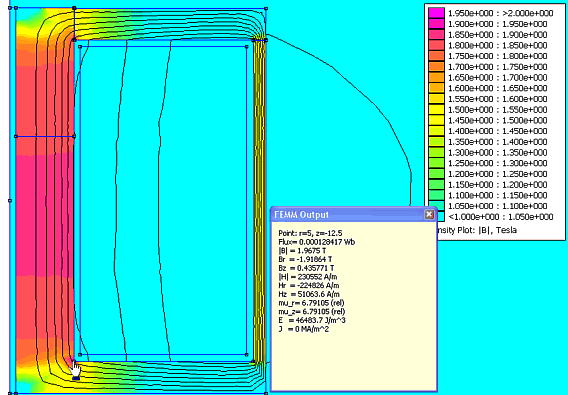Close the FEMM Output window
568x395 pixels.
point(429,215)
